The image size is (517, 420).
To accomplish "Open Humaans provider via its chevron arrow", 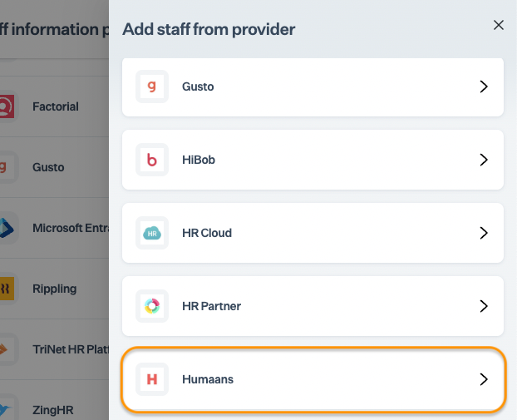I will tap(484, 380).
